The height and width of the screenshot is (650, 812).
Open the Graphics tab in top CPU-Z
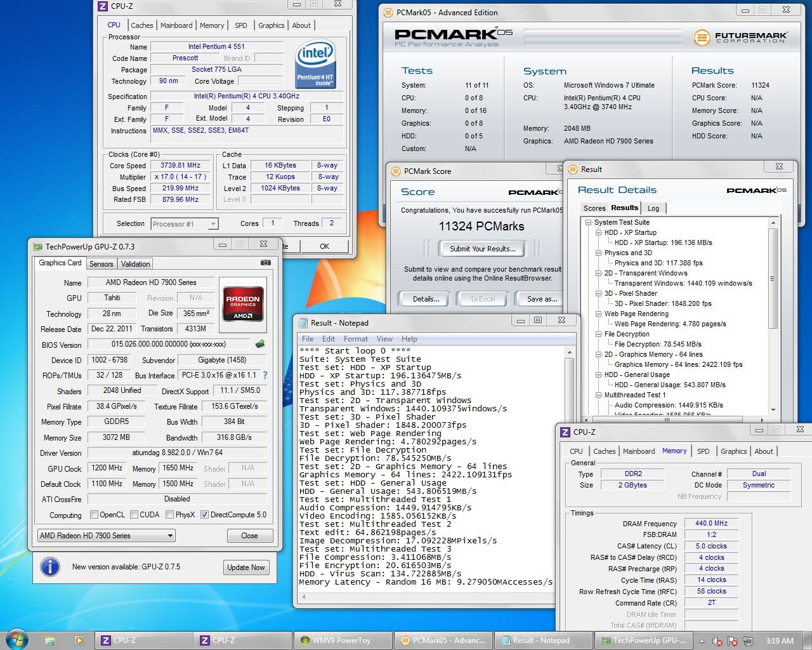click(x=271, y=25)
